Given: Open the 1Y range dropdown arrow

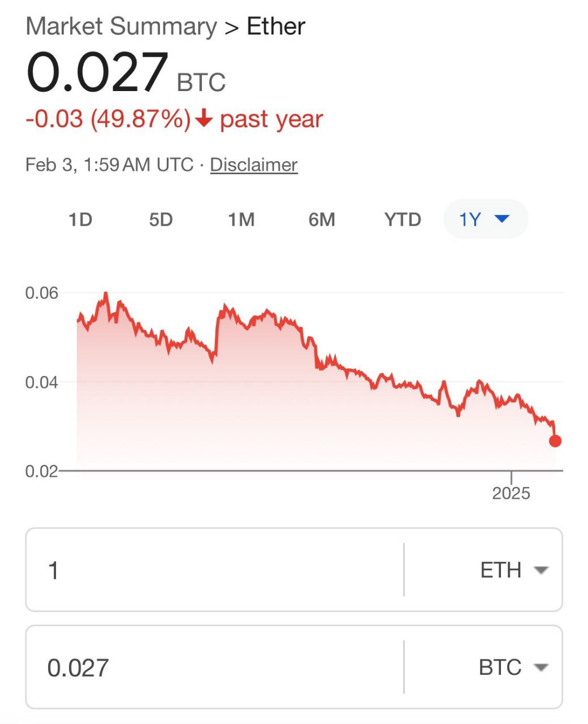Looking at the screenshot, I should [x=502, y=218].
